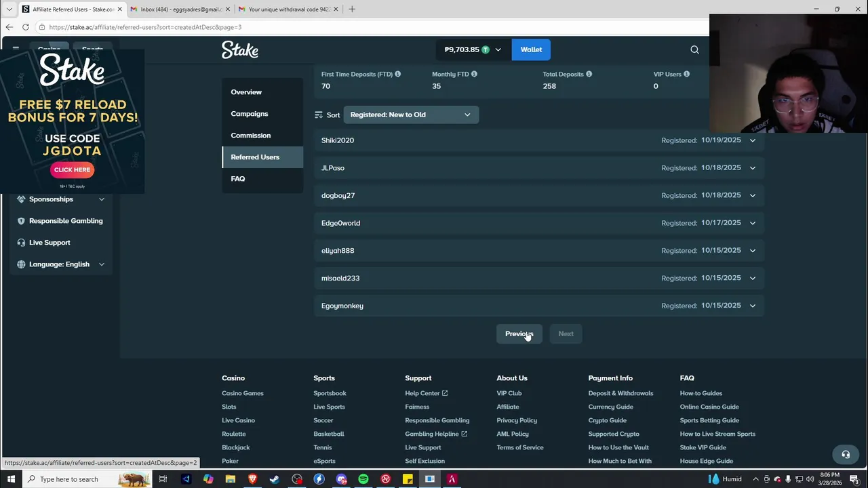Open the Sportsbook footer link
The width and height of the screenshot is (868, 488).
(330, 393)
